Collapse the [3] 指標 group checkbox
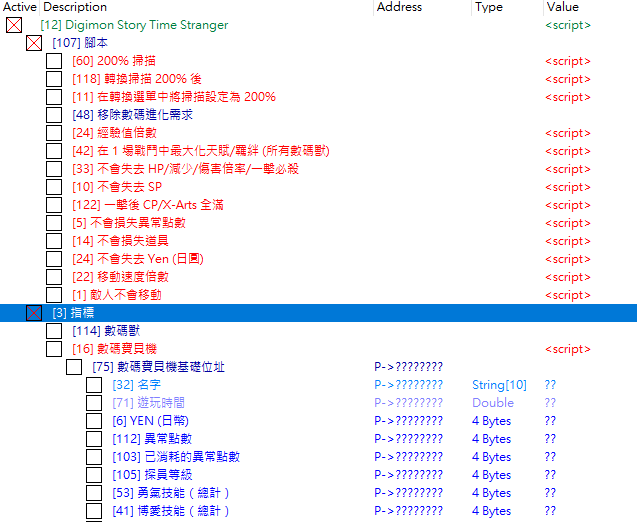 (x=34, y=313)
